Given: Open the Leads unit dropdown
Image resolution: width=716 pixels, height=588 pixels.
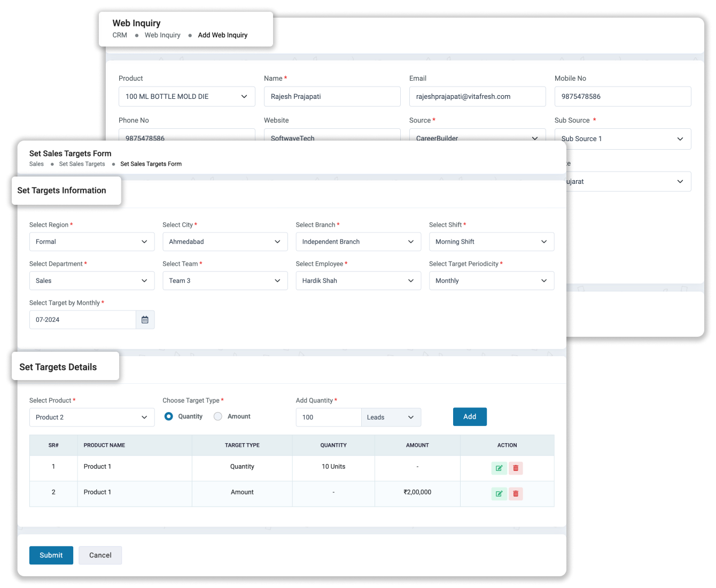Looking at the screenshot, I should 391,417.
